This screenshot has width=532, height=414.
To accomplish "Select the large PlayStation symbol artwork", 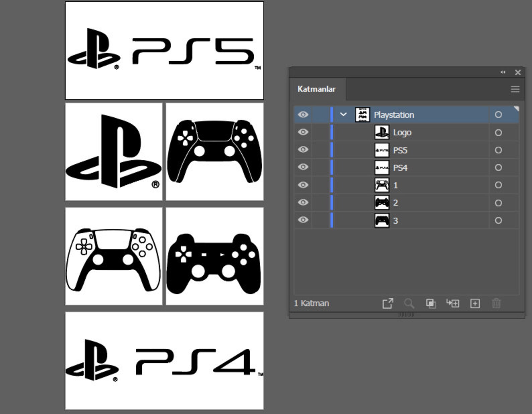I will coord(113,151).
